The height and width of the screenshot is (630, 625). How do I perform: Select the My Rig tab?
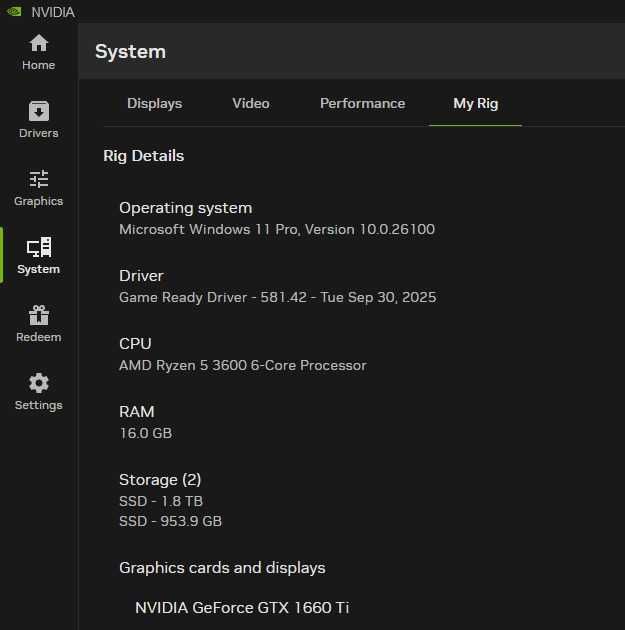click(x=475, y=103)
